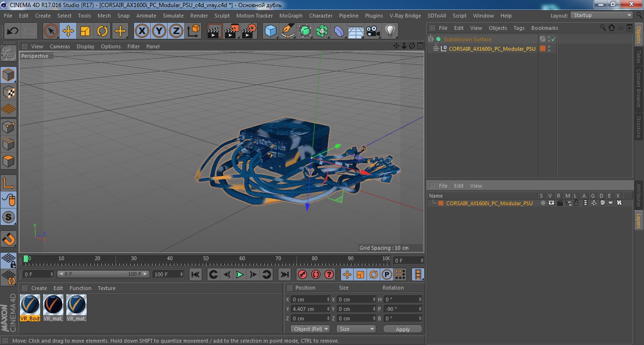Open the spline Pen tool
Image resolution: width=644 pixels, height=345 pixels.
click(288, 31)
